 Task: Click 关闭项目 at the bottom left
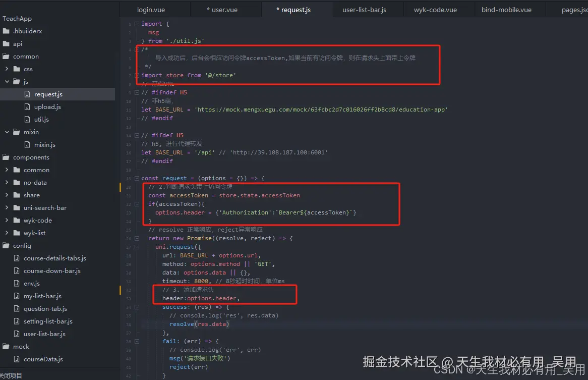pyautogui.click(x=10, y=375)
